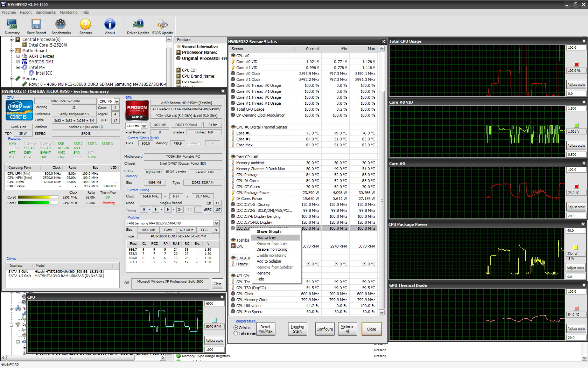The width and height of the screenshot is (588, 368).
Task: Click the red Total CPU Usage color swatch
Action: click(576, 64)
